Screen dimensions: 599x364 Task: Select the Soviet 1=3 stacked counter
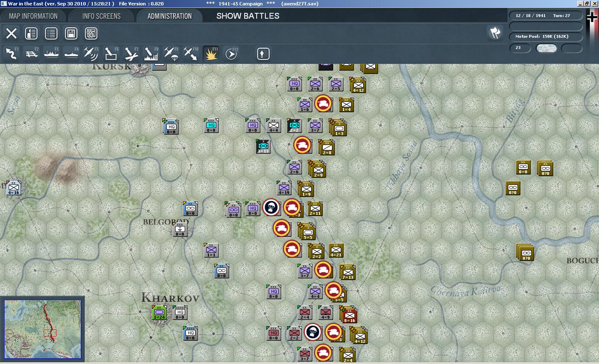click(x=339, y=129)
